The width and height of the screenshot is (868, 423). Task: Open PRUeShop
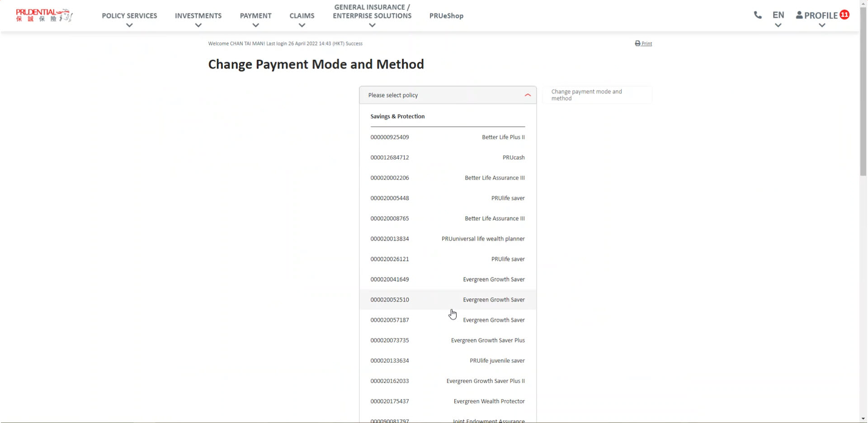point(446,15)
